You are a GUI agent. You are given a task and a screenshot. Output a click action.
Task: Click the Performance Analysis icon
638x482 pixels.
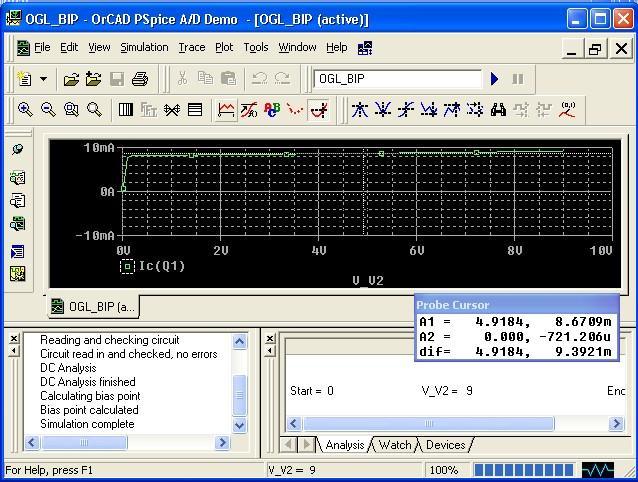coord(172,110)
